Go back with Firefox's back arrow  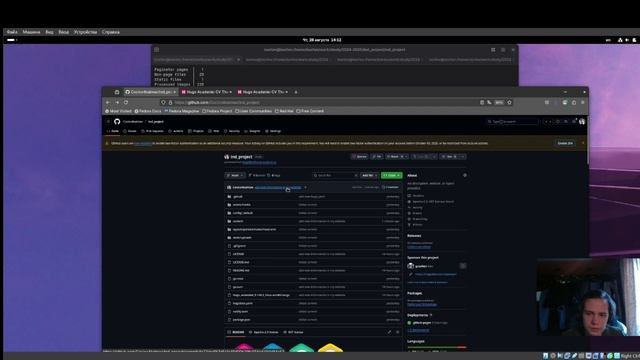point(108,102)
